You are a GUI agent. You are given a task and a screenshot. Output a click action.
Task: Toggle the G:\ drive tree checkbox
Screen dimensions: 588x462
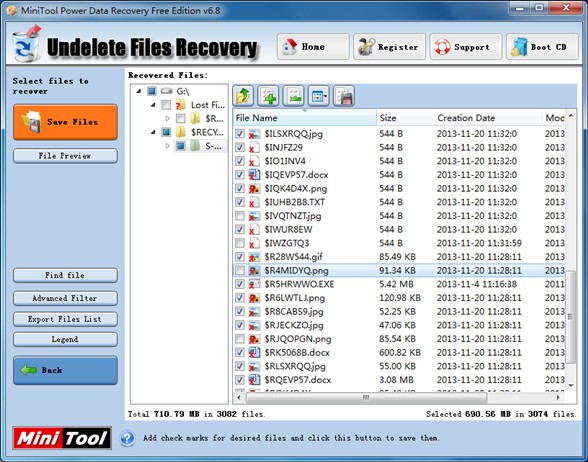(152, 91)
